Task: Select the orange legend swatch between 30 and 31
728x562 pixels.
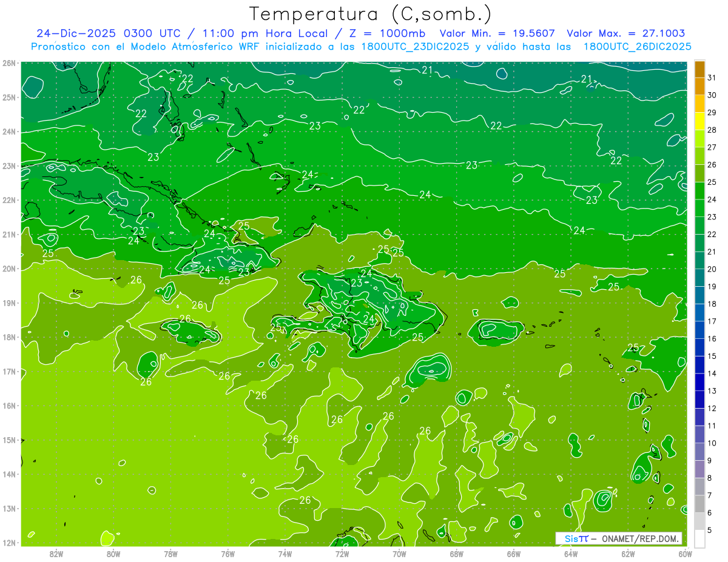Action: tap(699, 86)
